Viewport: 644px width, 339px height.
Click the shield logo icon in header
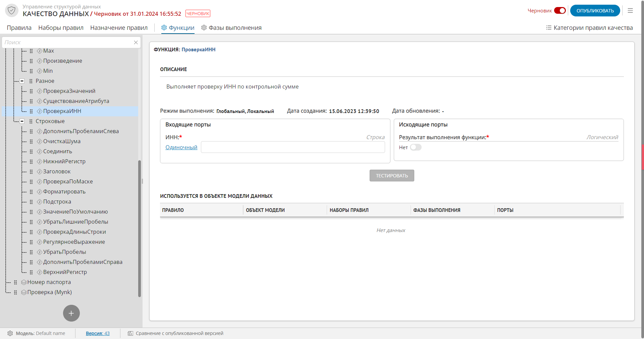click(x=12, y=10)
